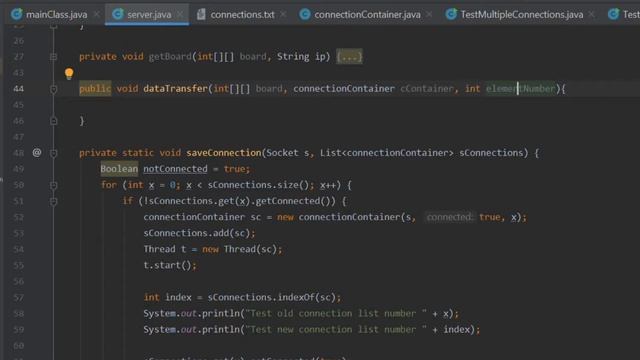Click sConnections.add(sc) statement
640x360 pixels.
[199, 233]
